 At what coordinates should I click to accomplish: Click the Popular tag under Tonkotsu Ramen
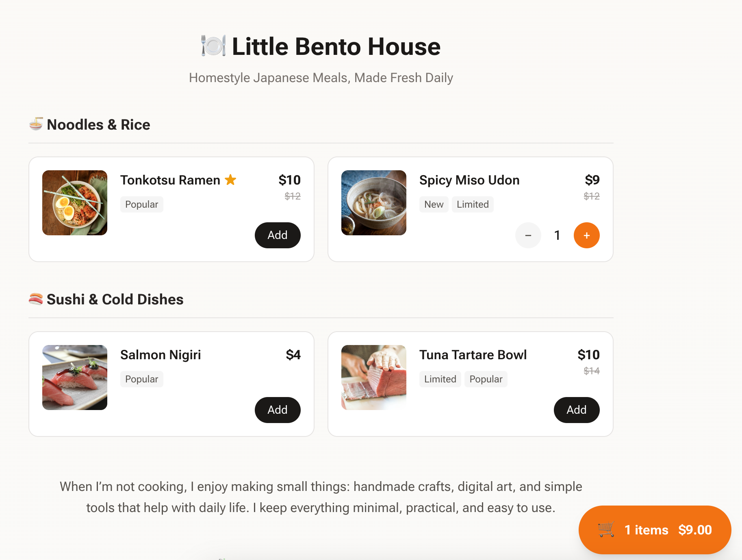(141, 204)
